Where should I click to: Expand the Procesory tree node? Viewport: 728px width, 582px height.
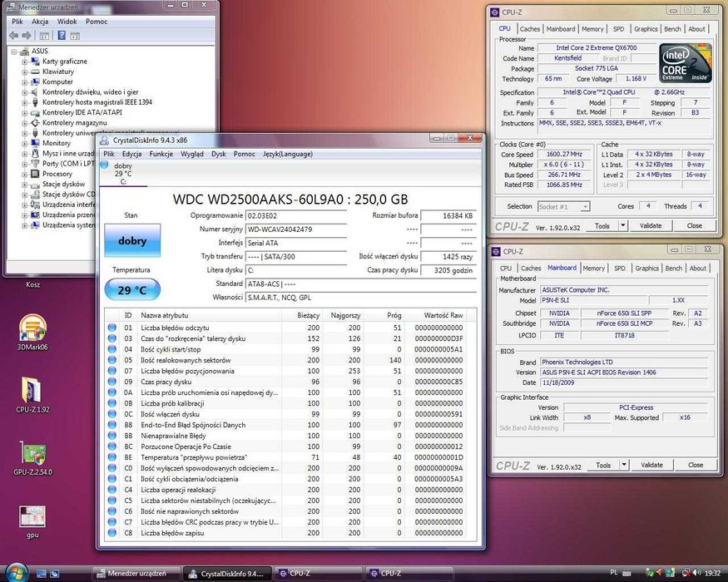click(25, 174)
